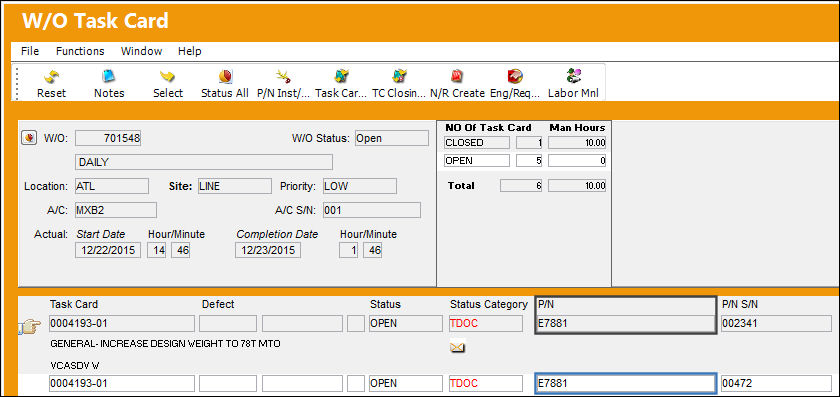The height and width of the screenshot is (397, 840).
Task: Open the Window menu
Action: click(141, 51)
